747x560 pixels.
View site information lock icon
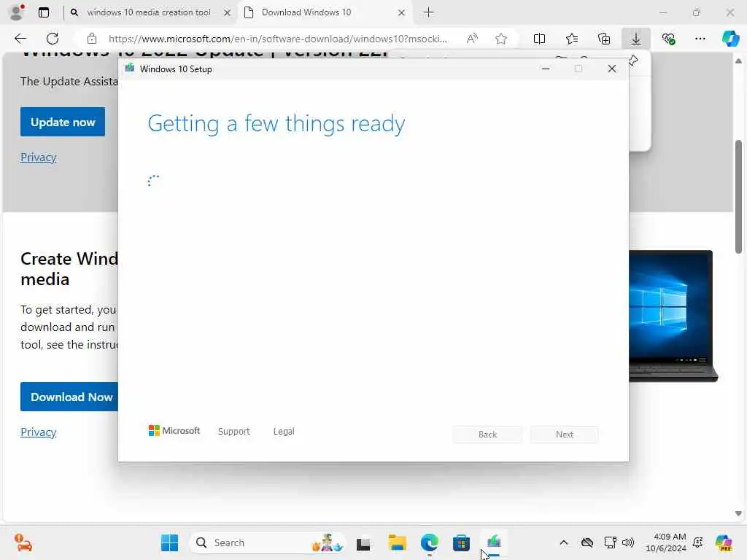pos(92,39)
